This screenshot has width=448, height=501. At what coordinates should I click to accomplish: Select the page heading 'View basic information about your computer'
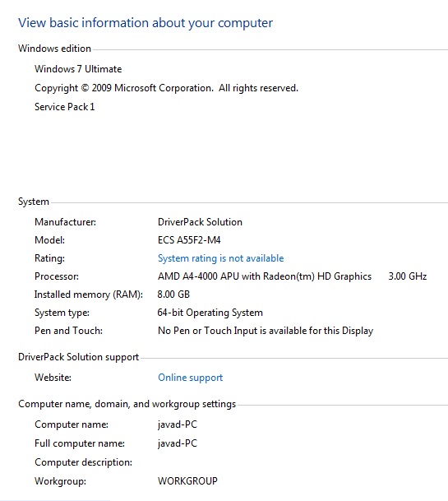click(145, 23)
